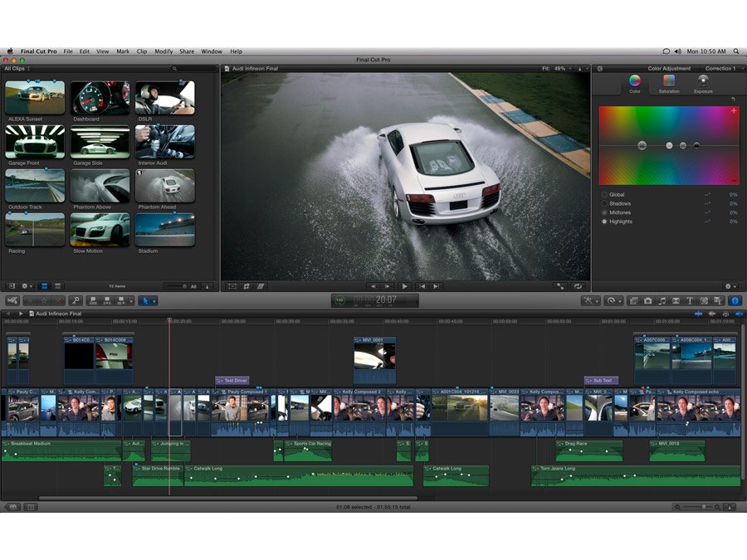Go back in the Color Adjustment panel
This screenshot has height=560, width=747.
(600, 69)
